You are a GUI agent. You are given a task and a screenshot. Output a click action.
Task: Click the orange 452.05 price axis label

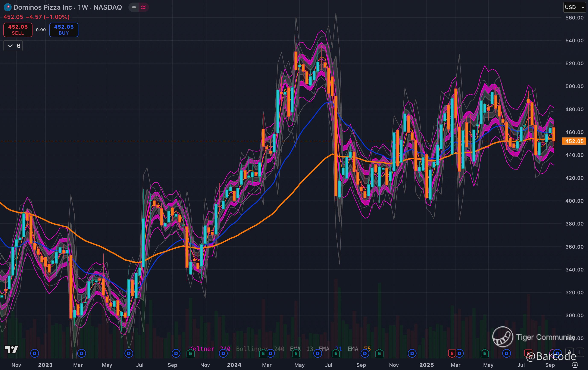pyautogui.click(x=574, y=141)
